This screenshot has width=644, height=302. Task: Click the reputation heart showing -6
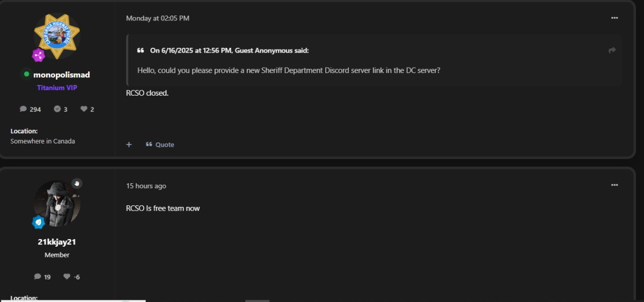pos(67,276)
